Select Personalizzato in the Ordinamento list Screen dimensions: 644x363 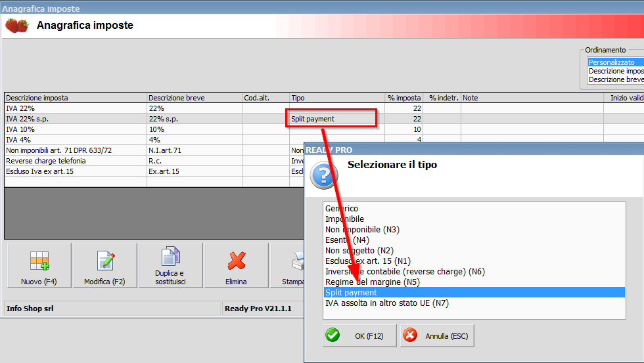[612, 62]
